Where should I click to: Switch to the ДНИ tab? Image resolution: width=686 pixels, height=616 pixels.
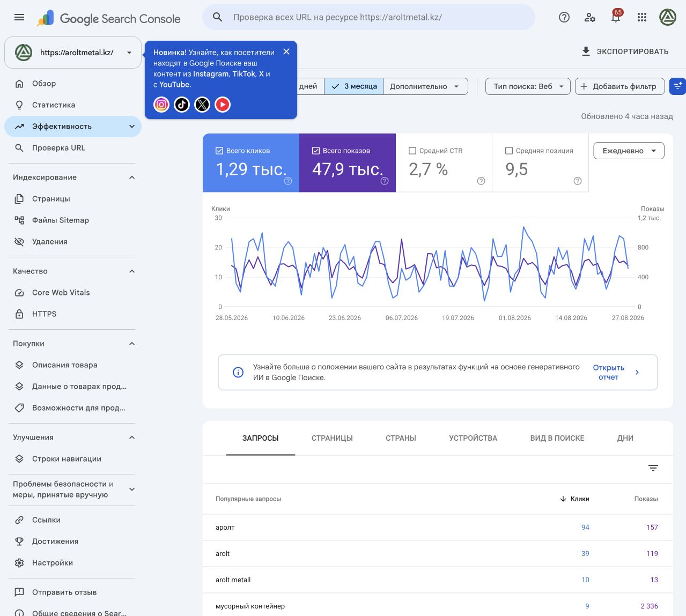625,438
